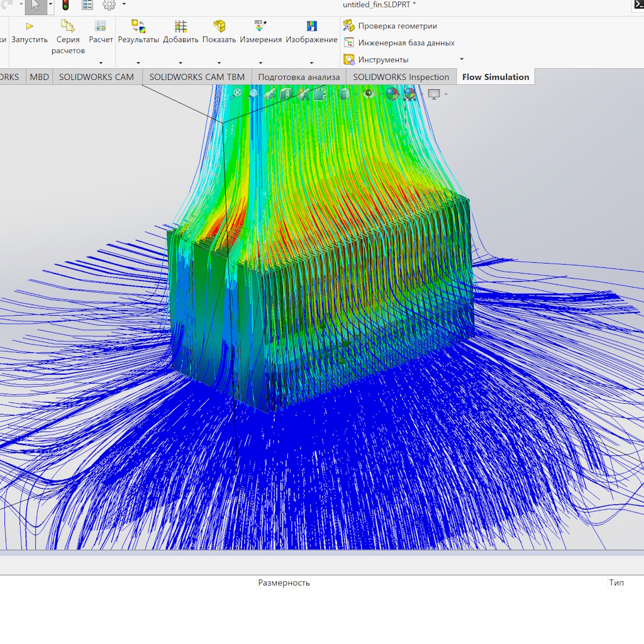The width and height of the screenshot is (644, 644).
Task: Click the Расчет icon in ribbon
Action: tap(101, 26)
